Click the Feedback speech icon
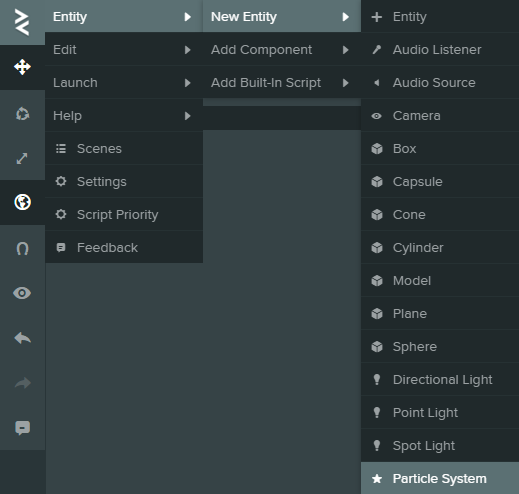 pyautogui.click(x=61, y=248)
